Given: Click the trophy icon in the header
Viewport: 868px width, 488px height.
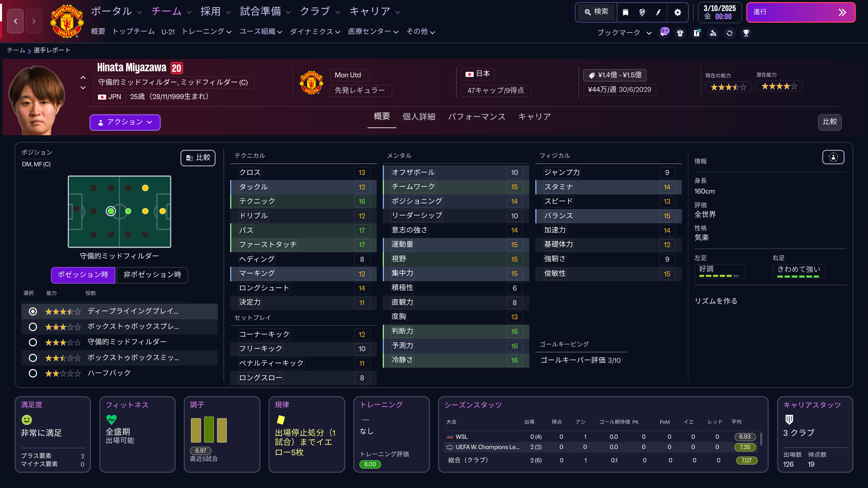Looking at the screenshot, I should click(x=746, y=33).
